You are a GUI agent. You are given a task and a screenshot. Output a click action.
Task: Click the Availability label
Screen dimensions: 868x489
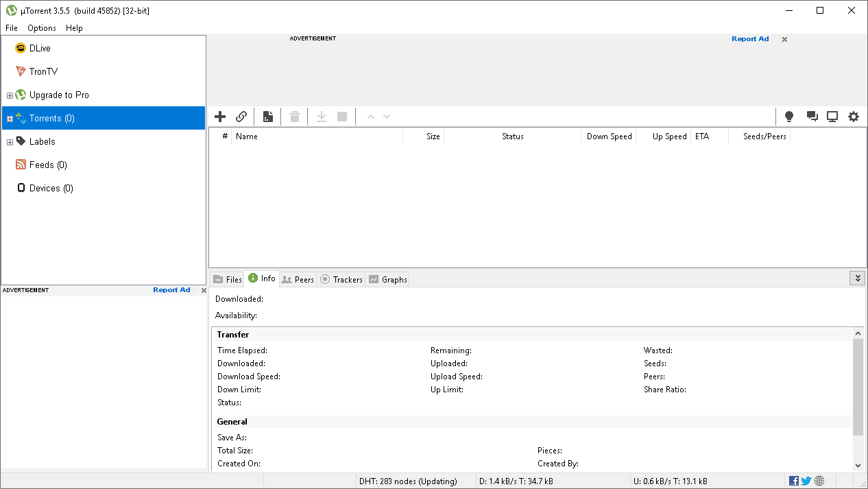237,315
